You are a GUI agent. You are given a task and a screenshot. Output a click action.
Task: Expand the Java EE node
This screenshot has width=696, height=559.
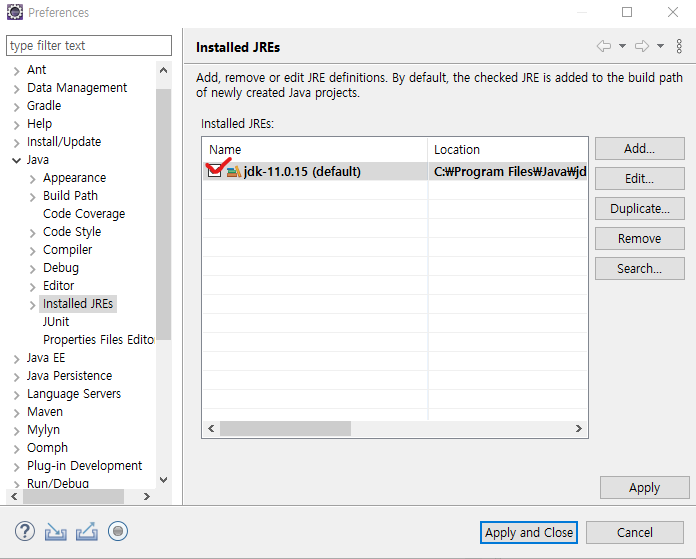tap(16, 359)
